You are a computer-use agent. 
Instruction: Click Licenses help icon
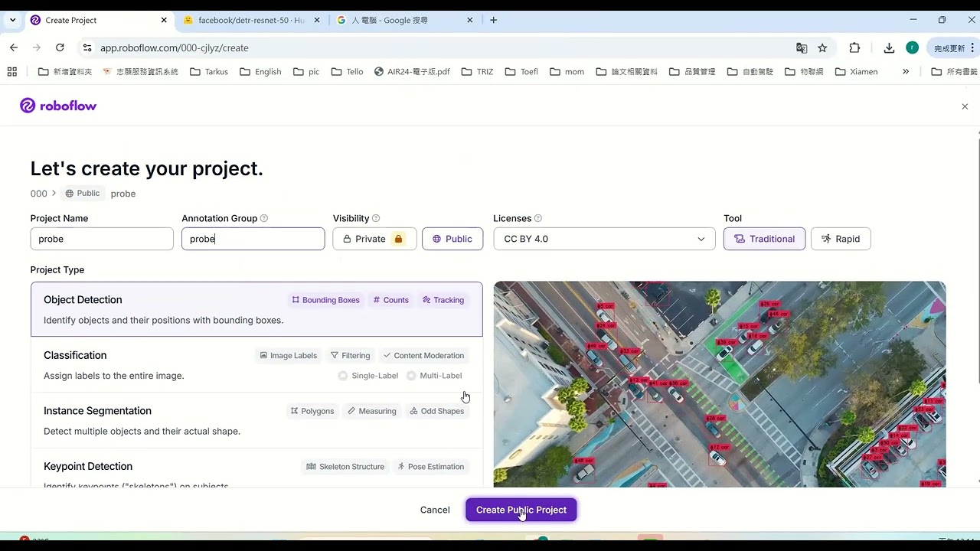tap(538, 218)
